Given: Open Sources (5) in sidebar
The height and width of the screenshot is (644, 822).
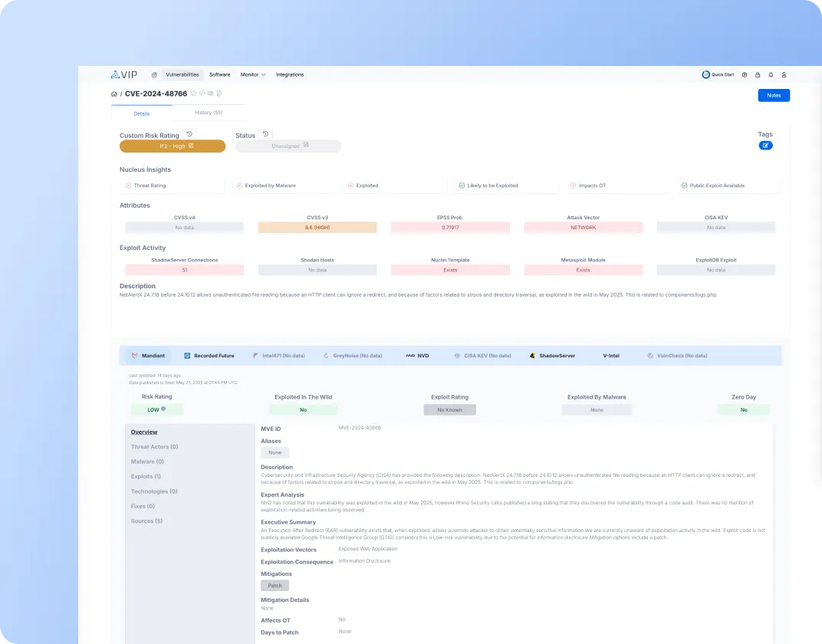Looking at the screenshot, I should pos(146,521).
